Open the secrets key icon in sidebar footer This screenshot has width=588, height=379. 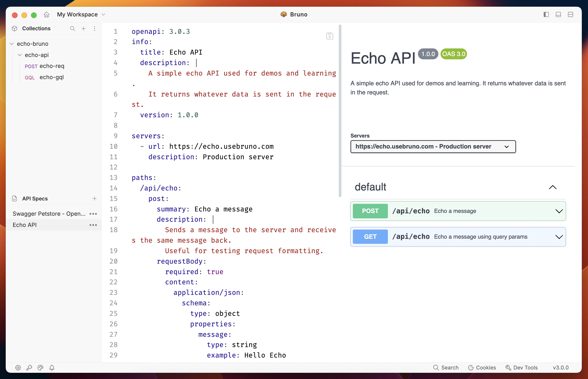29,367
